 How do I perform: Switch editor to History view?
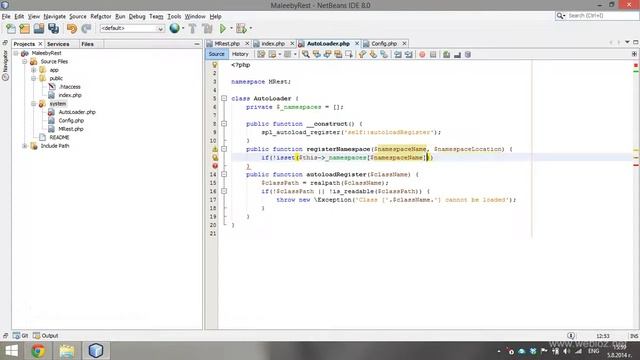pyautogui.click(x=240, y=54)
